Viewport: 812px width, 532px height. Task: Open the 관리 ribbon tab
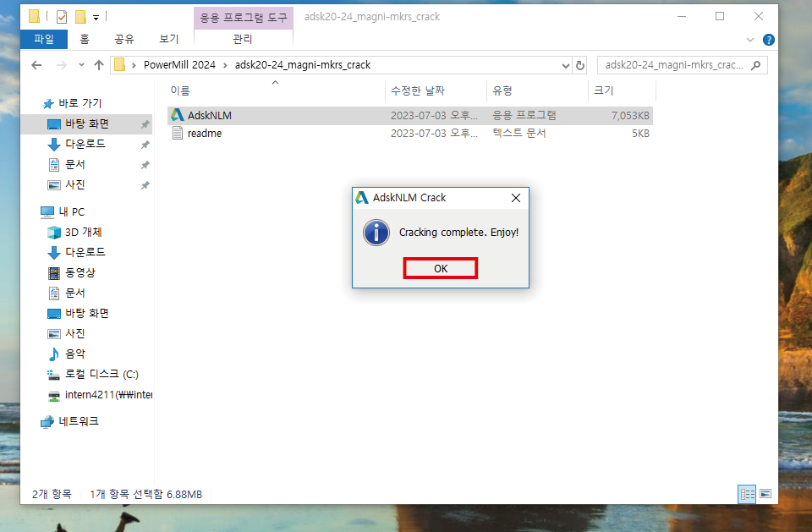coord(243,39)
